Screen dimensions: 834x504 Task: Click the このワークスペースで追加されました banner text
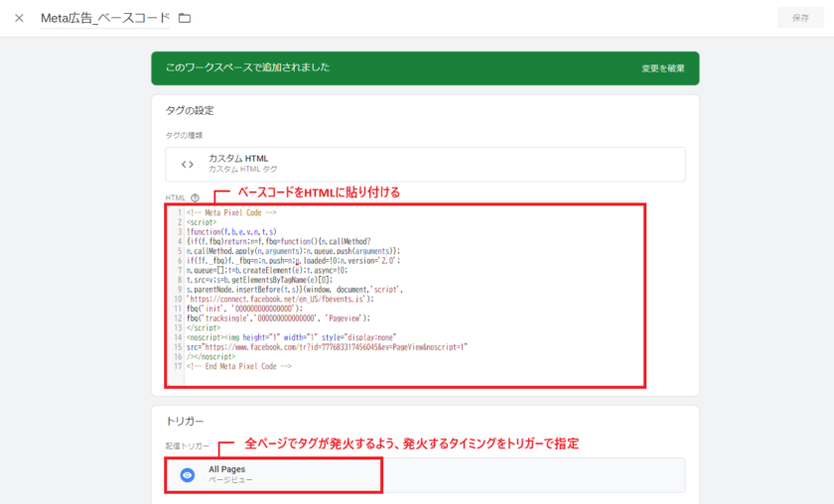(247, 67)
